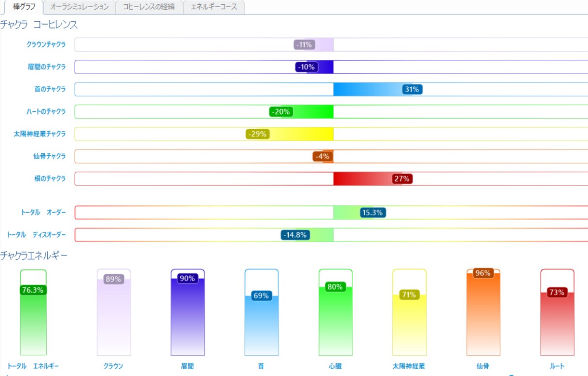Select the エネルギーコース tab

(214, 7)
